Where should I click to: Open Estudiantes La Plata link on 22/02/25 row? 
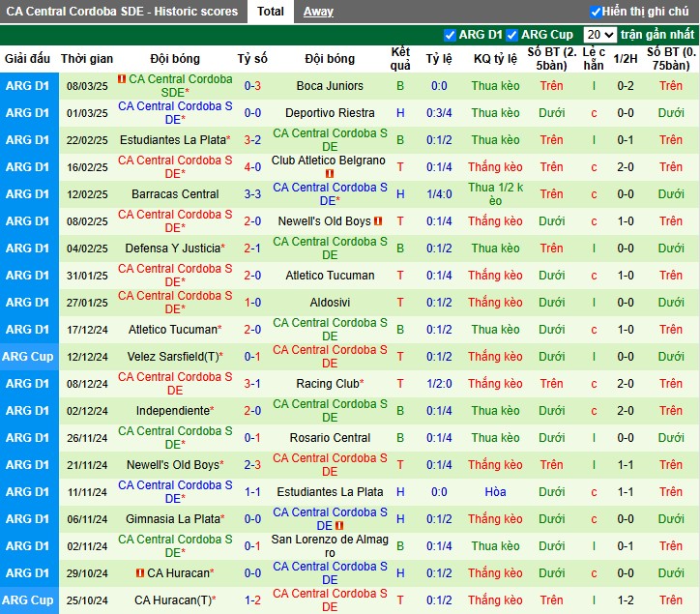point(175,140)
